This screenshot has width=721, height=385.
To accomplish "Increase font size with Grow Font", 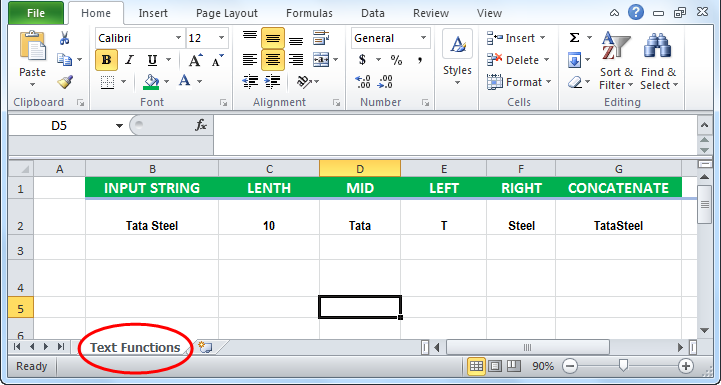I will (195, 60).
